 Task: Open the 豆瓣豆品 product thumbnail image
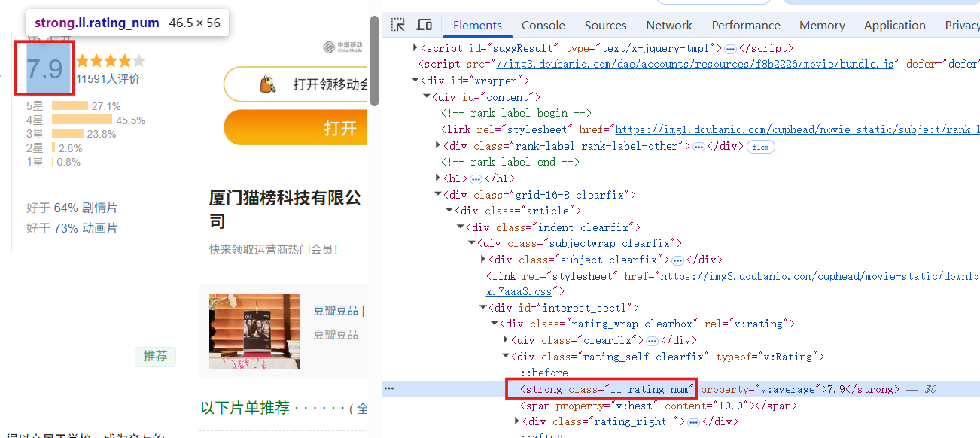tap(254, 331)
